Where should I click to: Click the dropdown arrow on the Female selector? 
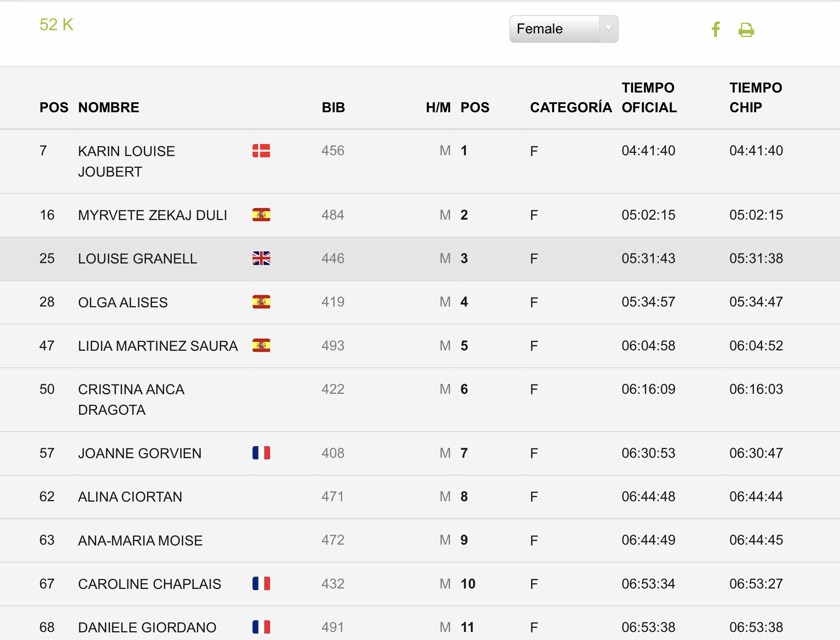click(x=609, y=29)
